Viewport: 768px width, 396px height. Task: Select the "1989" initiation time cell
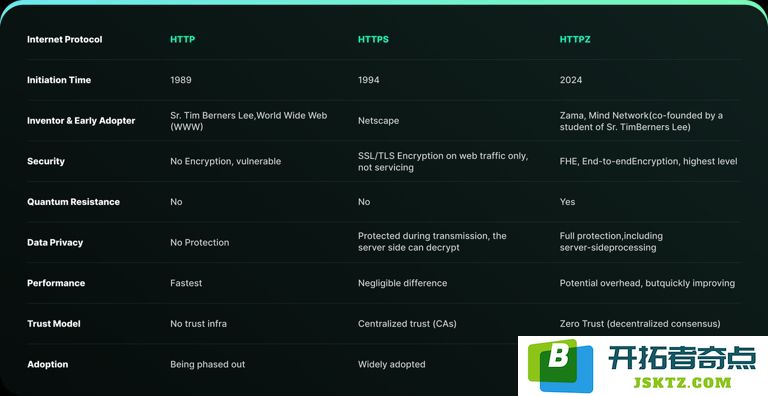tap(181, 80)
